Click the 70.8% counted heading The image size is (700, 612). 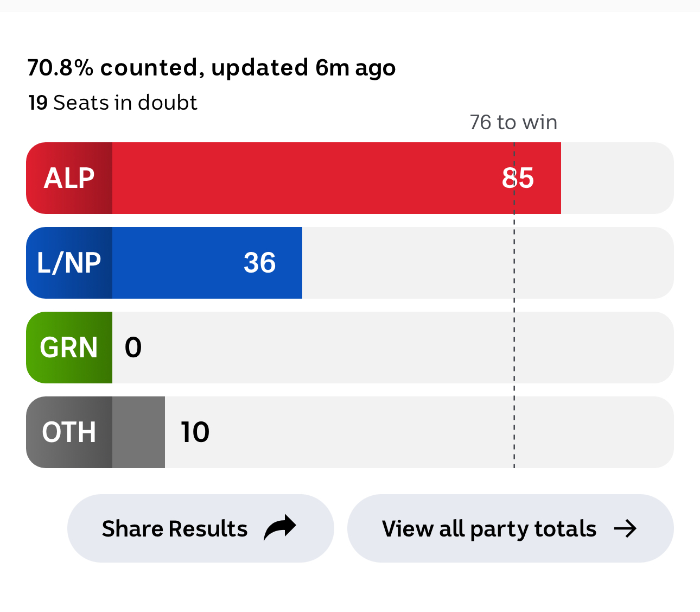(x=212, y=68)
